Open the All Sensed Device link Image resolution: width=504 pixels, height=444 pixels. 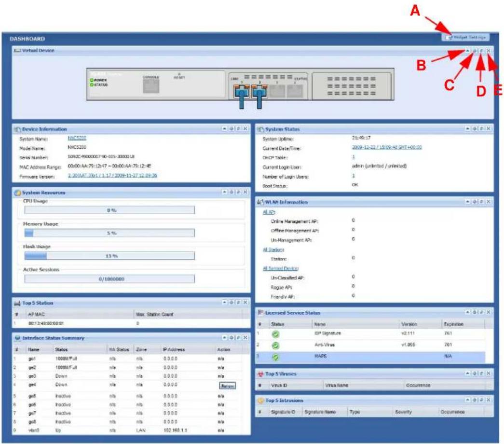(x=281, y=268)
